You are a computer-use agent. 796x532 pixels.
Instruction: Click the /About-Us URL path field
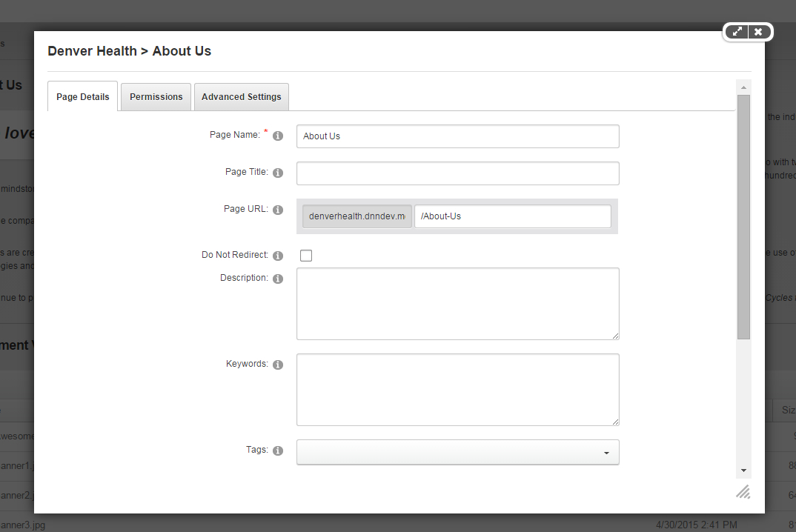(x=513, y=216)
